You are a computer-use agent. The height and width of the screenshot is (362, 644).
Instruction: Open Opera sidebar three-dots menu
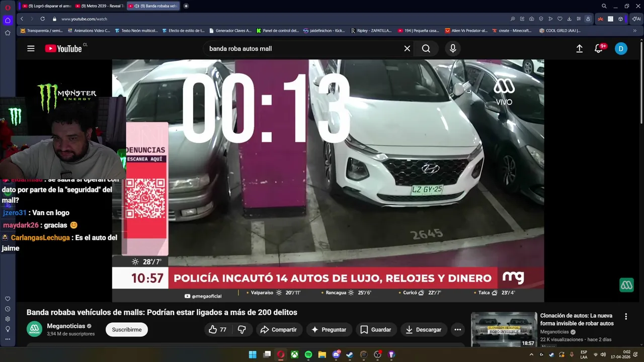8,339
